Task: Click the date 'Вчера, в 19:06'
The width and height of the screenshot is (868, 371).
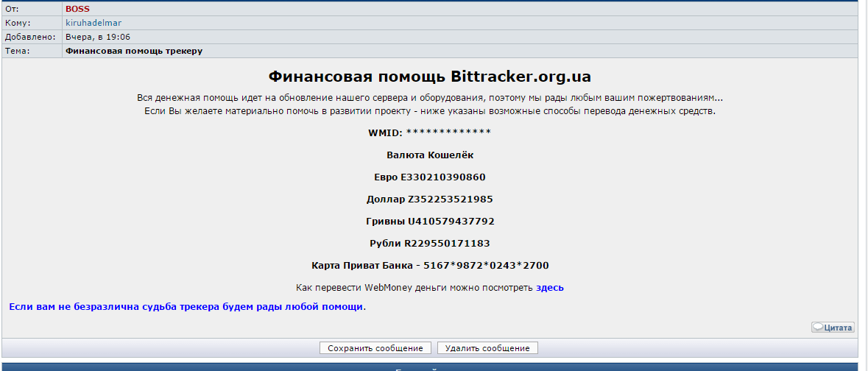Action: tap(98, 37)
